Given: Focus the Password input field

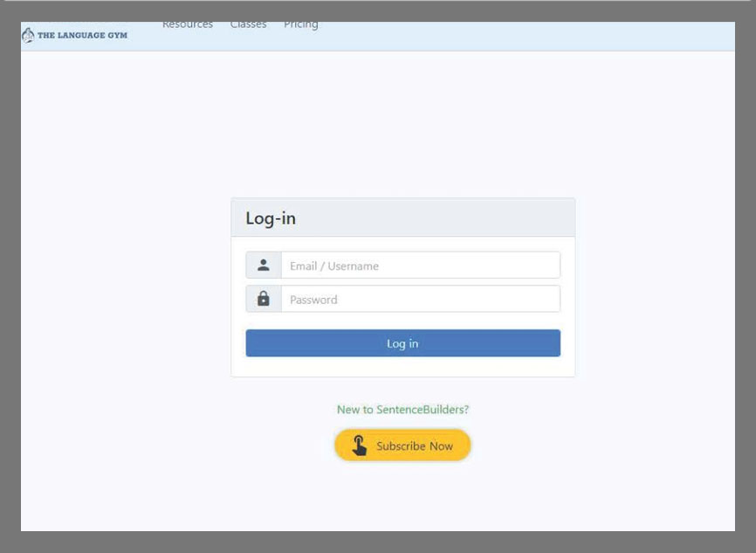Looking at the screenshot, I should point(421,299).
